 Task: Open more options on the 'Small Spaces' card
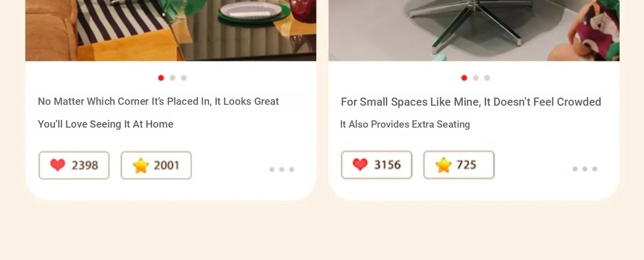[x=584, y=169]
